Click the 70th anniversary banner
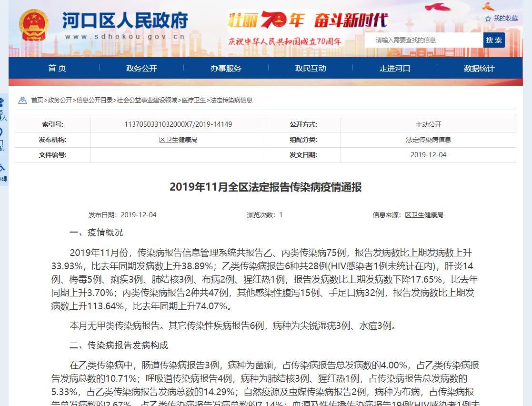 308,28
